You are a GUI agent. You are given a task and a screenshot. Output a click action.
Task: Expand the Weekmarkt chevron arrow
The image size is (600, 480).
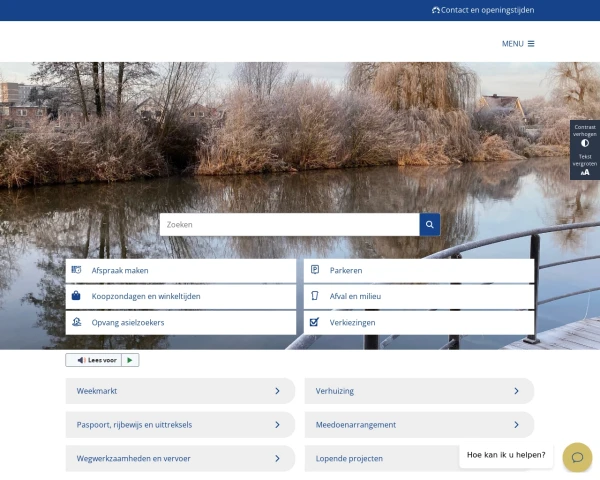(277, 391)
